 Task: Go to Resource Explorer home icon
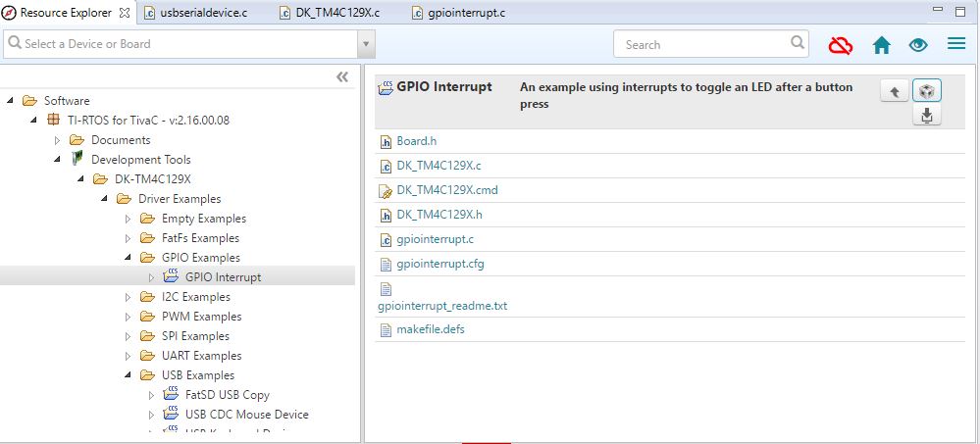881,45
